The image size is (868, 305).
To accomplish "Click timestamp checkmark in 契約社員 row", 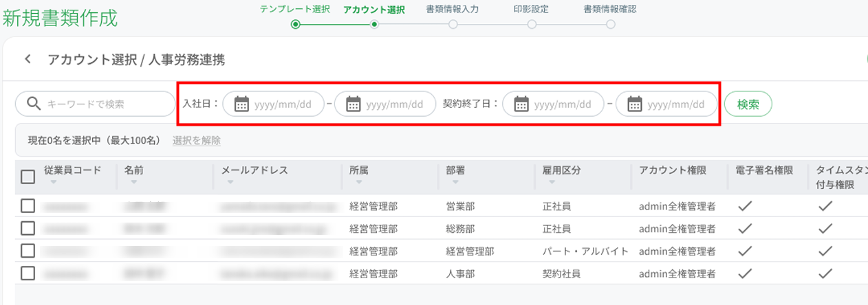I will [x=826, y=273].
